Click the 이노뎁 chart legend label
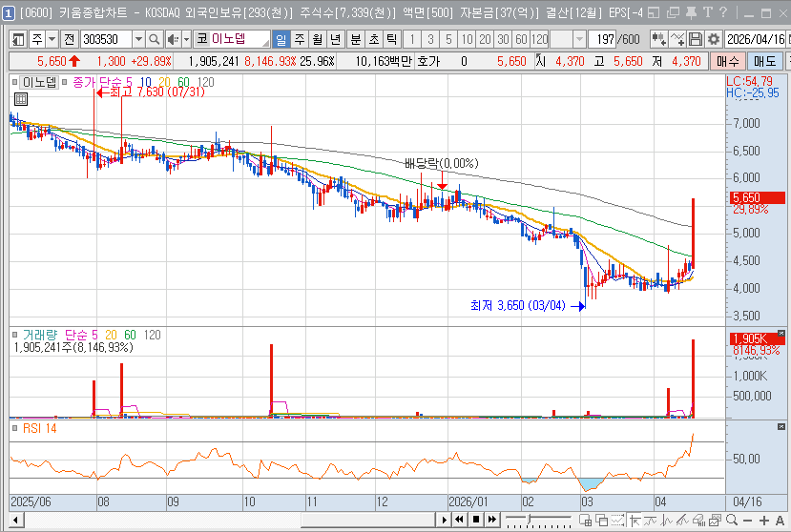Screen dimensions: 791x532 40,82
